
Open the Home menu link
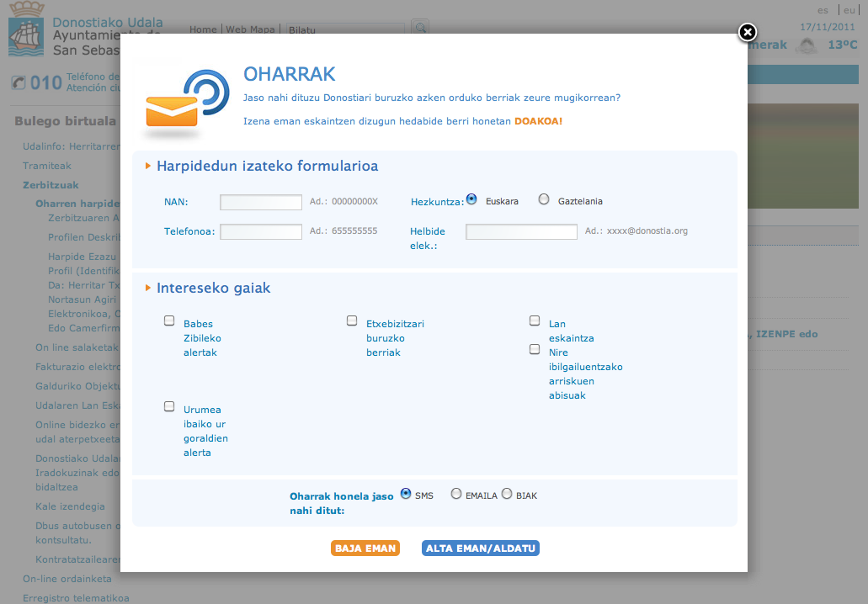pos(203,29)
